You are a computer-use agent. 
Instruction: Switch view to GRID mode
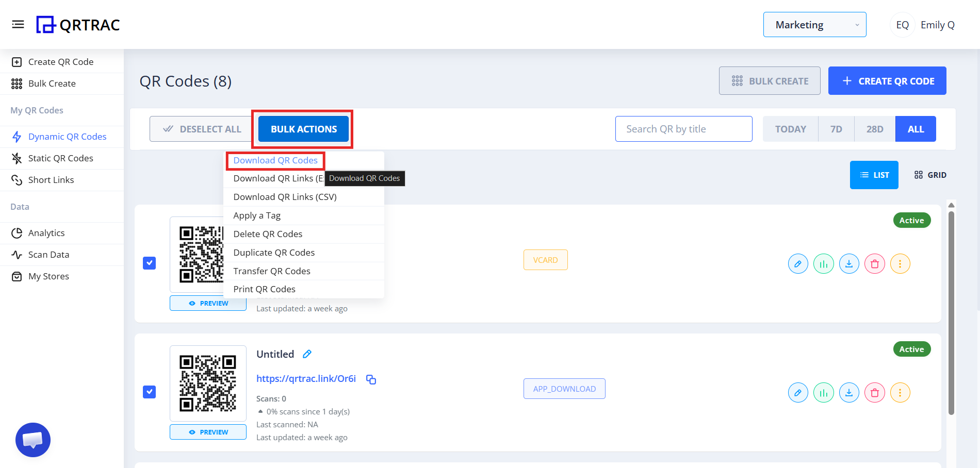(930, 175)
